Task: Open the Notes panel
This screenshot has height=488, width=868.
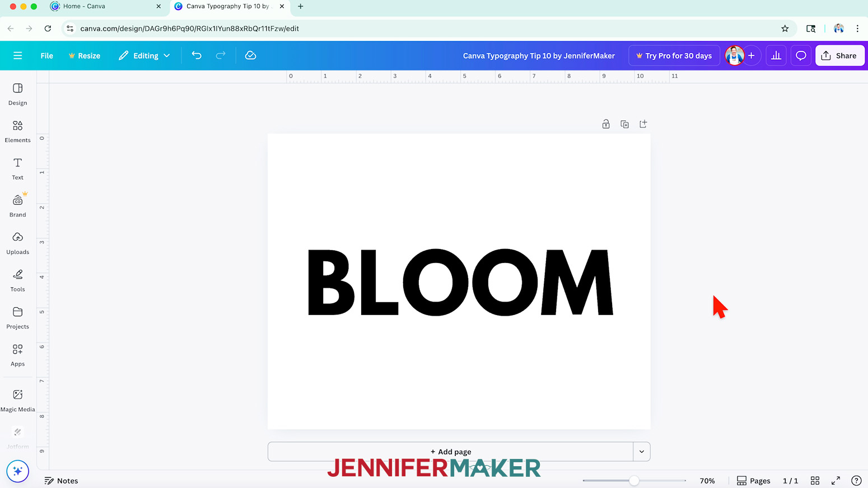Action: 62,481
